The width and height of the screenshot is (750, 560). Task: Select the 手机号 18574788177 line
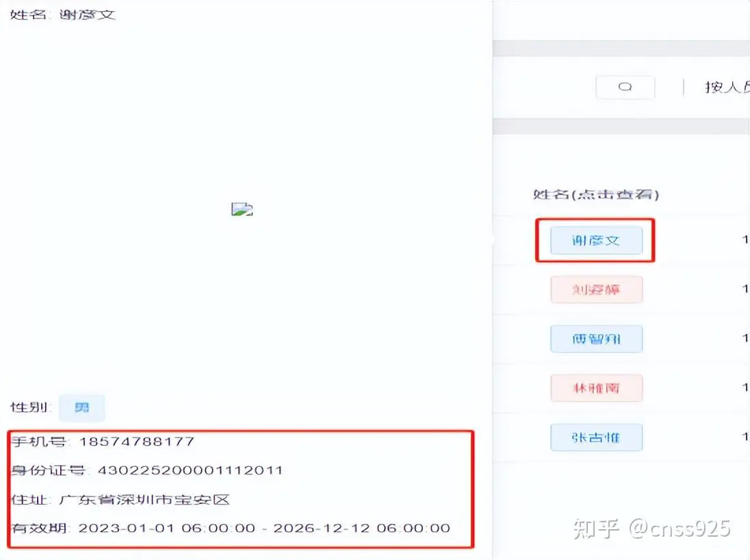[103, 442]
